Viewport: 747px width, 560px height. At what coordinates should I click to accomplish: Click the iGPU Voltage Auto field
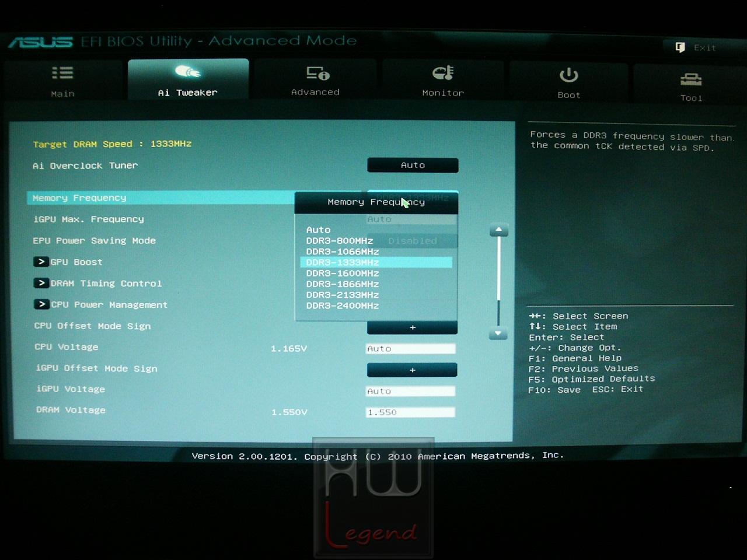(410, 391)
